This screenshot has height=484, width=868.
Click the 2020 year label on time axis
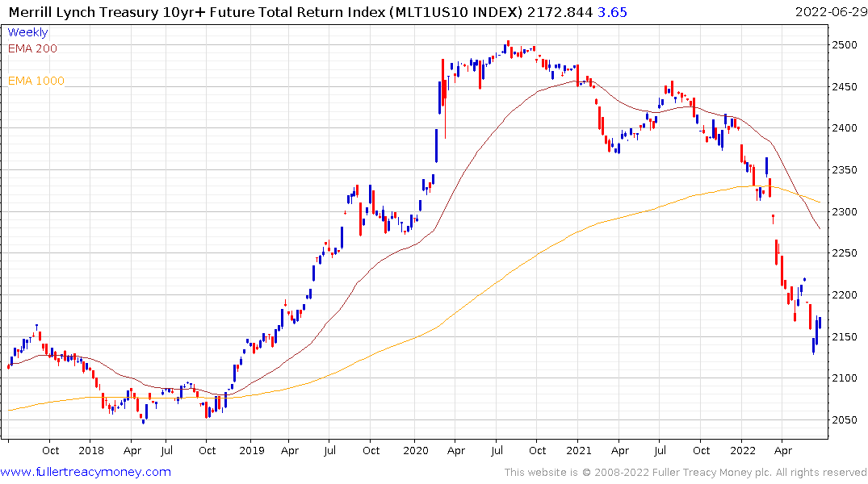click(416, 450)
